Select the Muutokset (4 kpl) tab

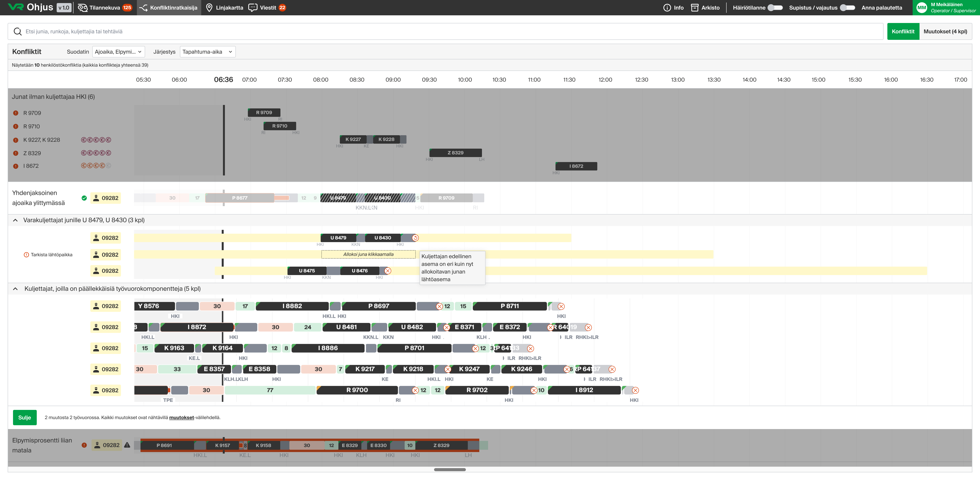coord(945,32)
